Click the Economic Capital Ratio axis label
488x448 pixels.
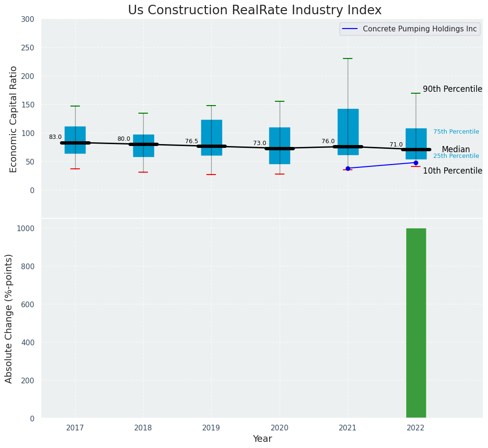pyautogui.click(x=14, y=119)
